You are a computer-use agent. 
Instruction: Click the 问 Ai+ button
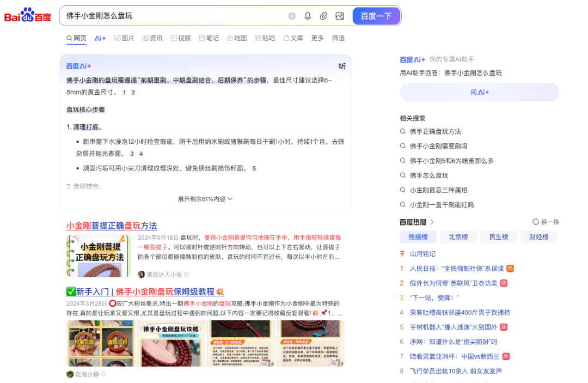click(479, 92)
